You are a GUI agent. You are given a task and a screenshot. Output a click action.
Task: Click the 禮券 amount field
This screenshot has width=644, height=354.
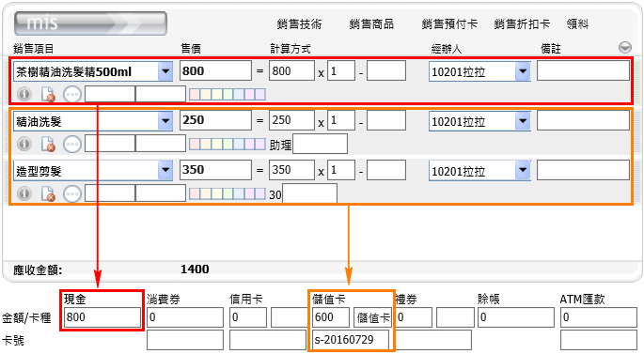tap(414, 317)
